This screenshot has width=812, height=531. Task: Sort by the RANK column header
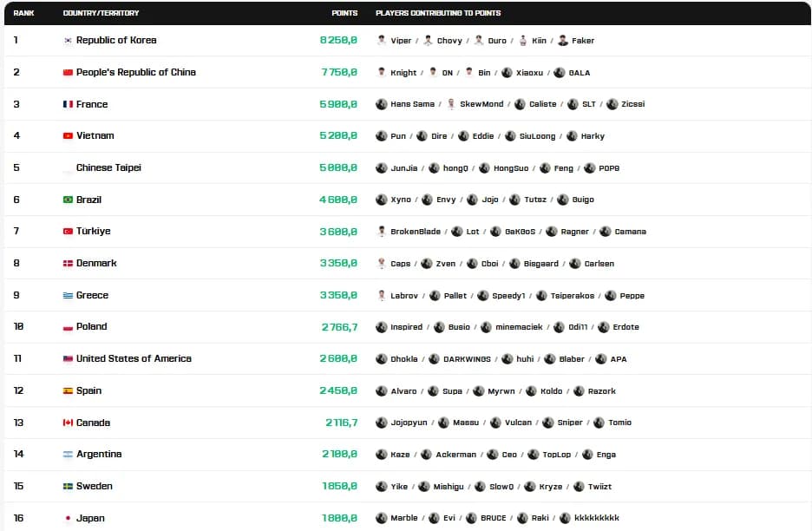(23, 13)
